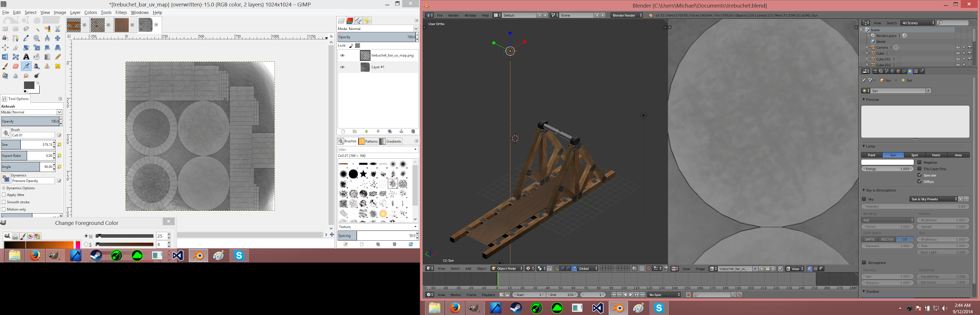
Task: Open the All Scenes outliner display dropdown
Action: [x=918, y=23]
